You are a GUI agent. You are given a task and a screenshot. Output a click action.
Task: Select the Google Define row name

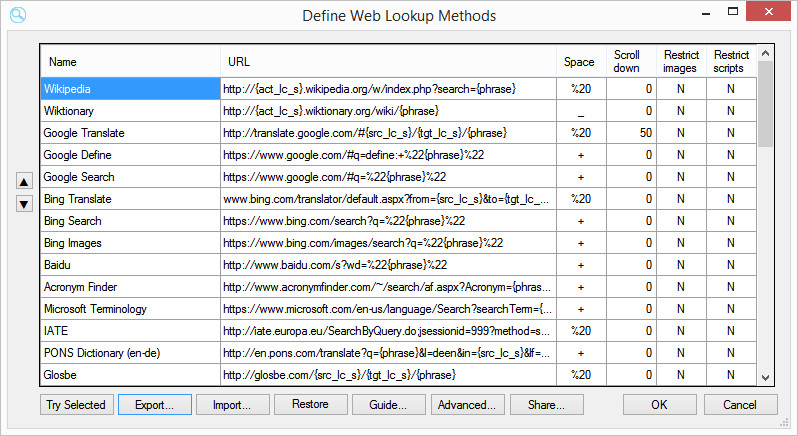tap(130, 155)
